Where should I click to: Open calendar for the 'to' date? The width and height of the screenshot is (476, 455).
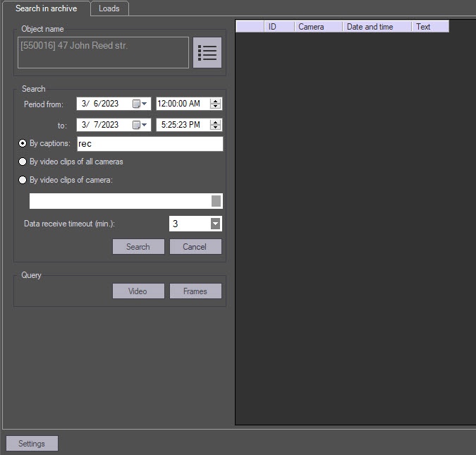[140, 125]
